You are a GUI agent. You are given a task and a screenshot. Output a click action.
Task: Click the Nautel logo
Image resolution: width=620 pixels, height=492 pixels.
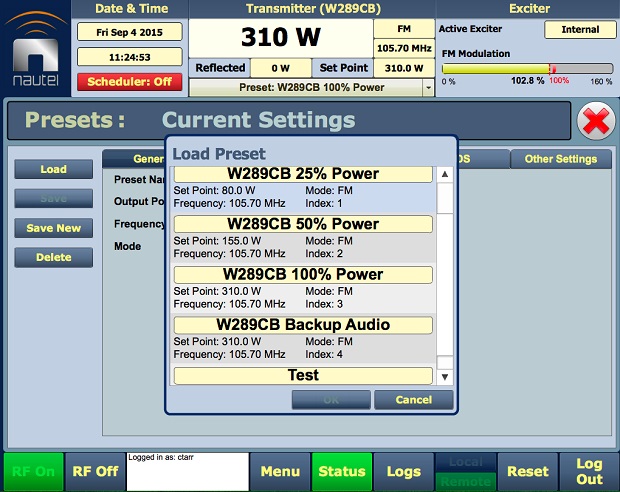pyautogui.click(x=36, y=49)
